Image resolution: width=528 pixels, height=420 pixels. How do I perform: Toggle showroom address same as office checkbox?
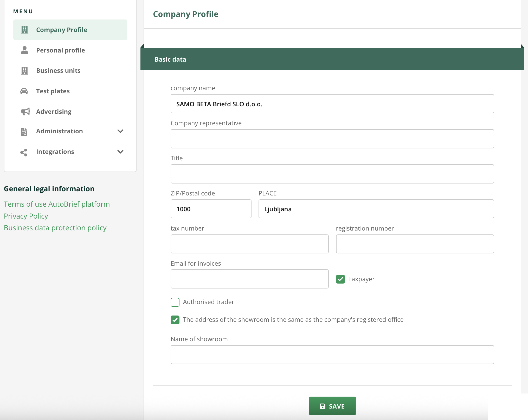(175, 320)
